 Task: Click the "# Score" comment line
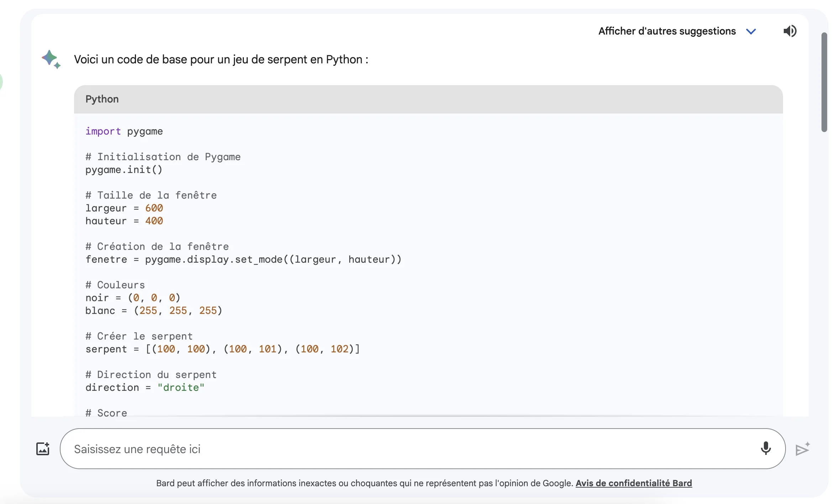[106, 413]
